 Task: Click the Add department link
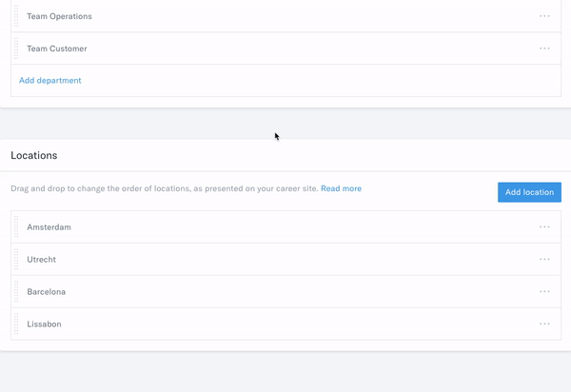(49, 81)
